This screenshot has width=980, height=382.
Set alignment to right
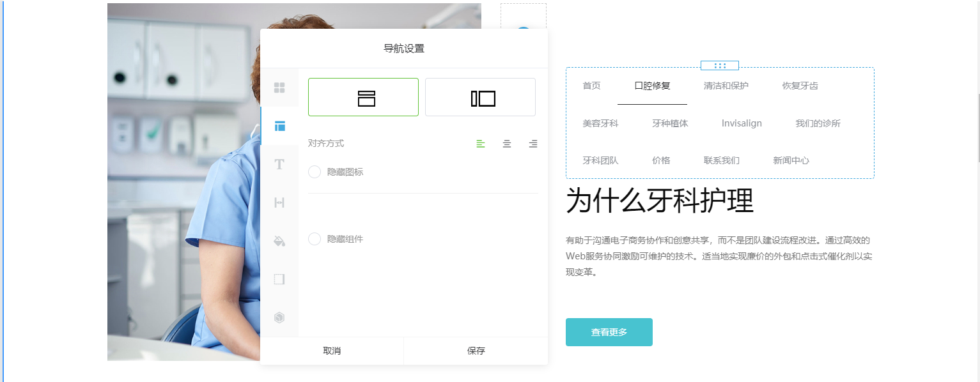(x=533, y=144)
